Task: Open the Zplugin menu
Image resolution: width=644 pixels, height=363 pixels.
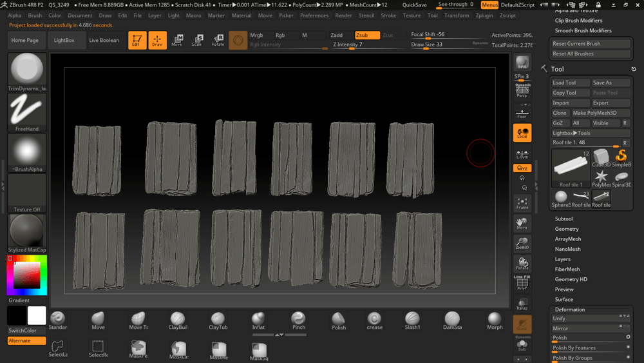Action: click(x=484, y=15)
